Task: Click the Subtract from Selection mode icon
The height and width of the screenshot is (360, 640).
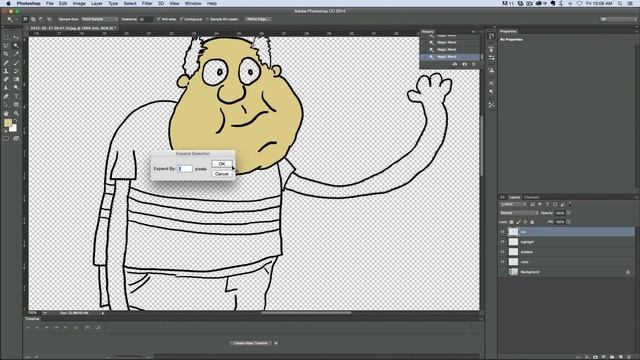Action: 41,19
